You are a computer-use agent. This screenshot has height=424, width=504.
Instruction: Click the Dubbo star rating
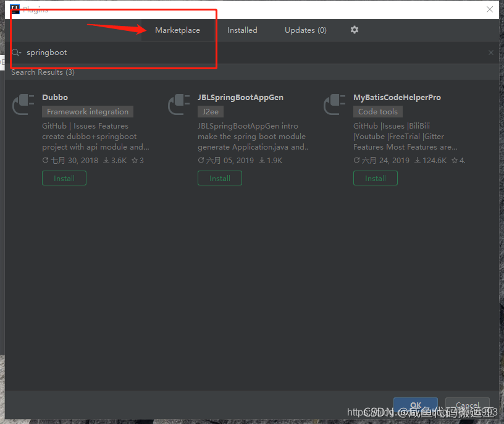138,160
